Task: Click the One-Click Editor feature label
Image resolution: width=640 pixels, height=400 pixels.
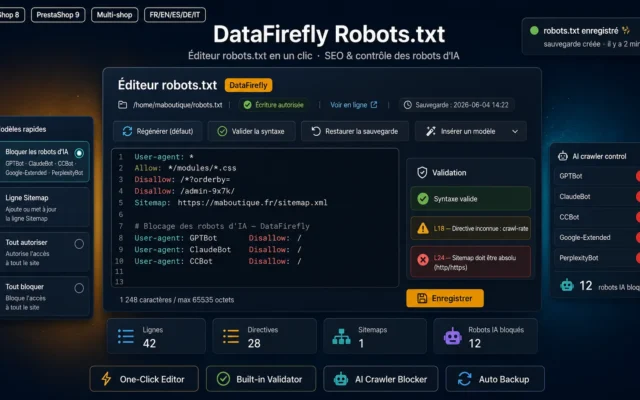Action: (152, 379)
